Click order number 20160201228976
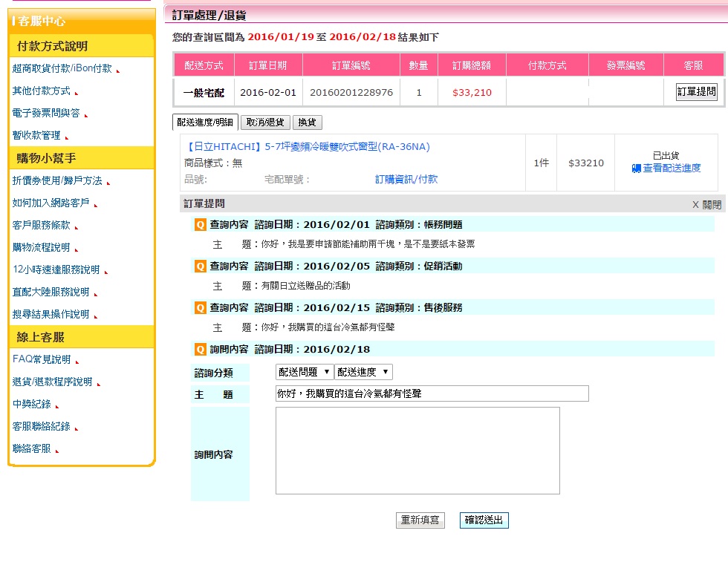The height and width of the screenshot is (562, 728). pyautogui.click(x=351, y=92)
